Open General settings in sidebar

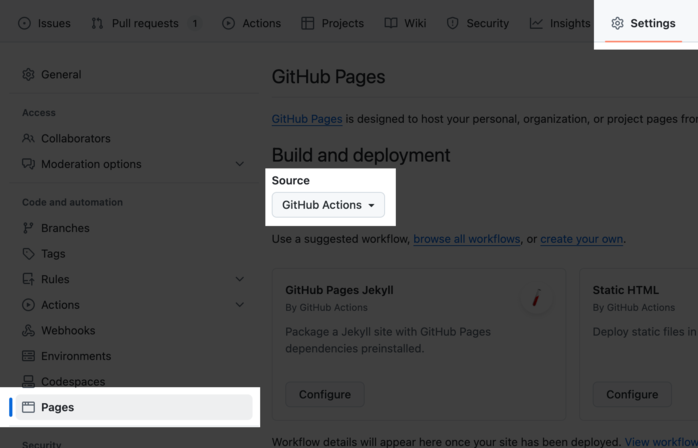click(134, 74)
